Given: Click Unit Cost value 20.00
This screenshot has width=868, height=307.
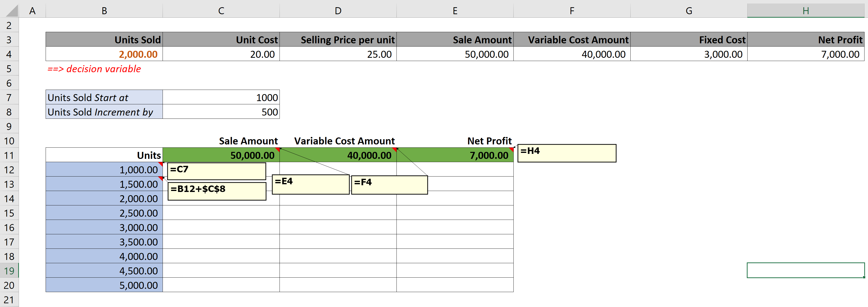Looking at the screenshot, I should 221,54.
